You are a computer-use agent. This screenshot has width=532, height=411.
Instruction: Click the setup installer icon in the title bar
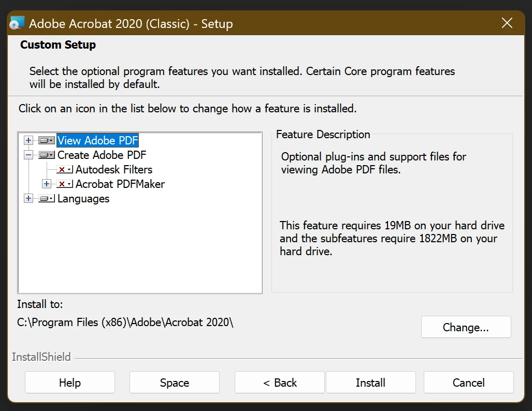coord(17,23)
